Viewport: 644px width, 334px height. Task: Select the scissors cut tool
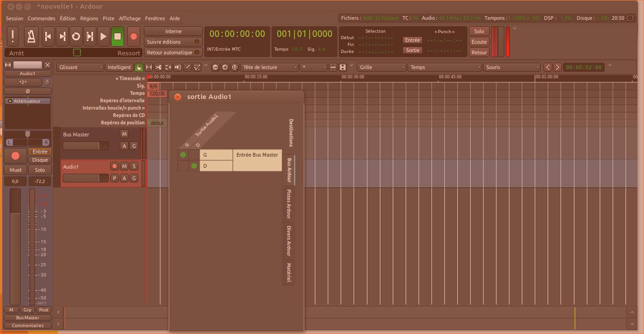(159, 67)
